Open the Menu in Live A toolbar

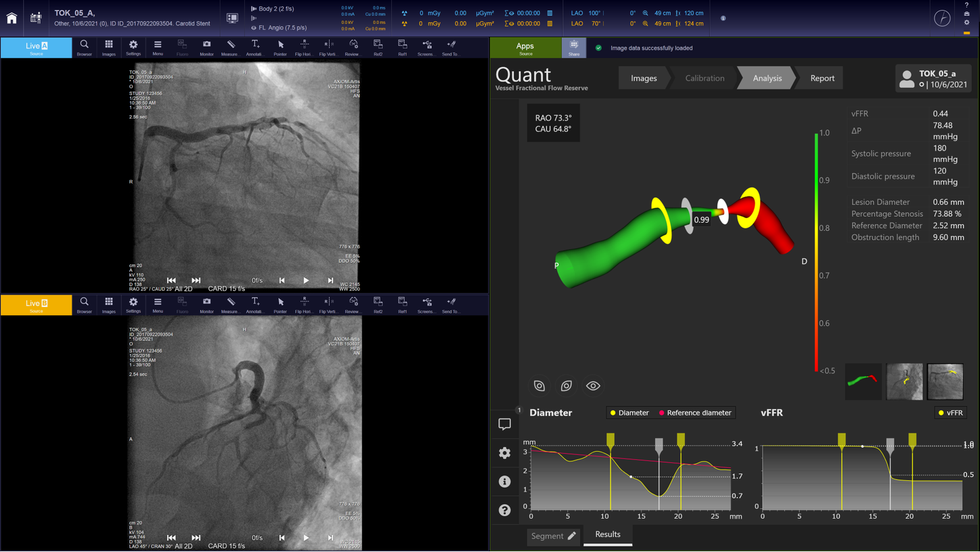pyautogui.click(x=158, y=47)
